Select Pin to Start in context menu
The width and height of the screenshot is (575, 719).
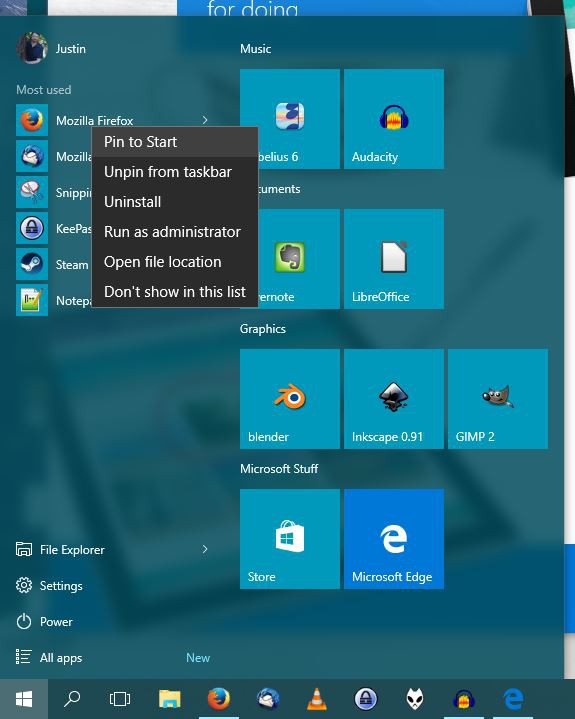point(175,142)
